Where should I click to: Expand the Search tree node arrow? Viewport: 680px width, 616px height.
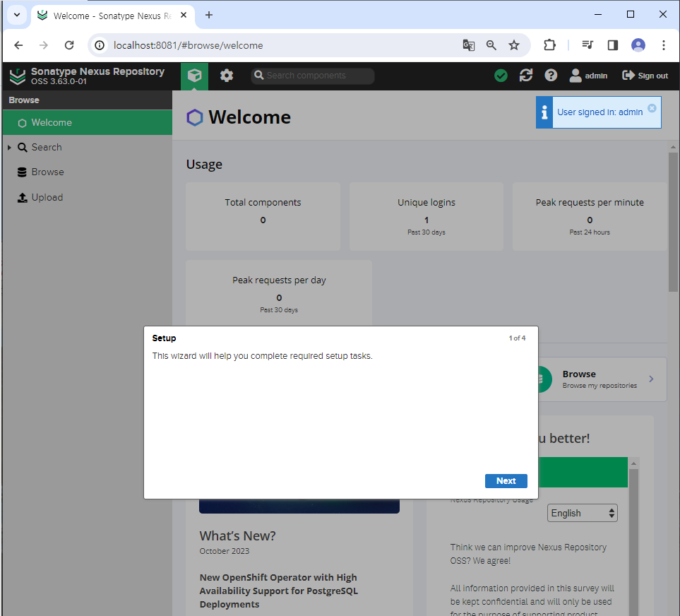tap(9, 148)
